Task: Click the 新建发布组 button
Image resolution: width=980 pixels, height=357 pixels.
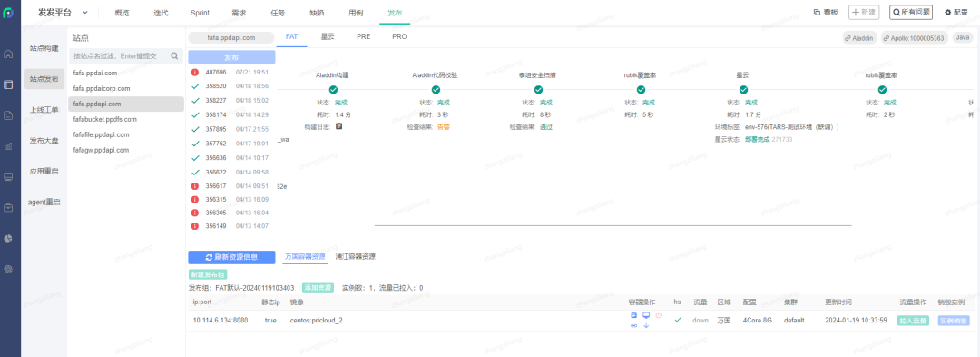Action: pos(207,274)
